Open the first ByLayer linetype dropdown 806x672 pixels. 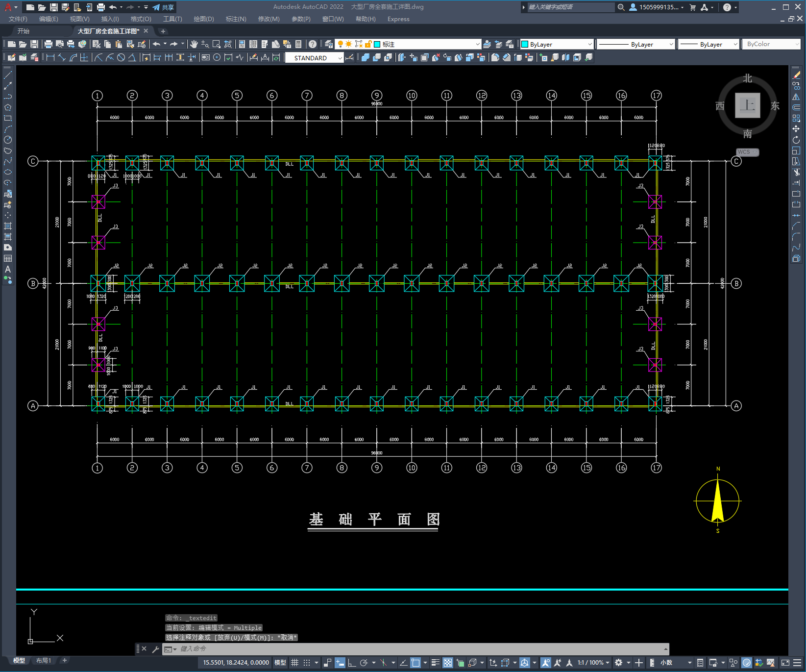click(636, 44)
